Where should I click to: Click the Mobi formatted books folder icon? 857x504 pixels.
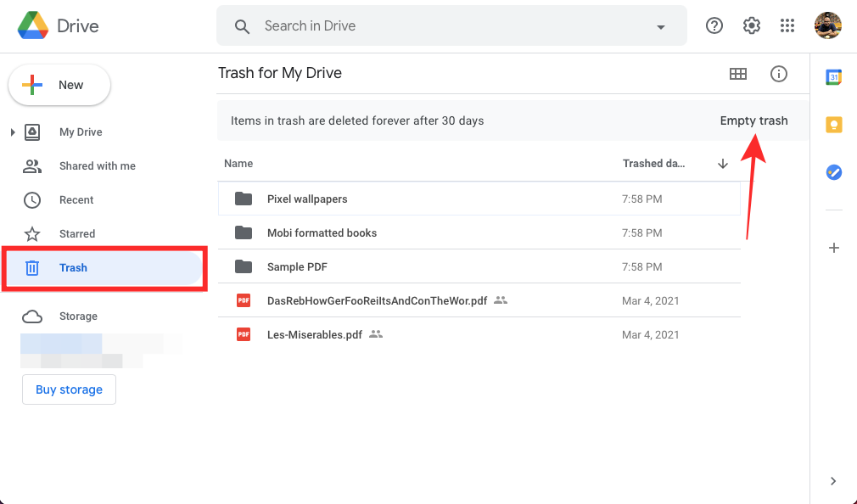[244, 232]
